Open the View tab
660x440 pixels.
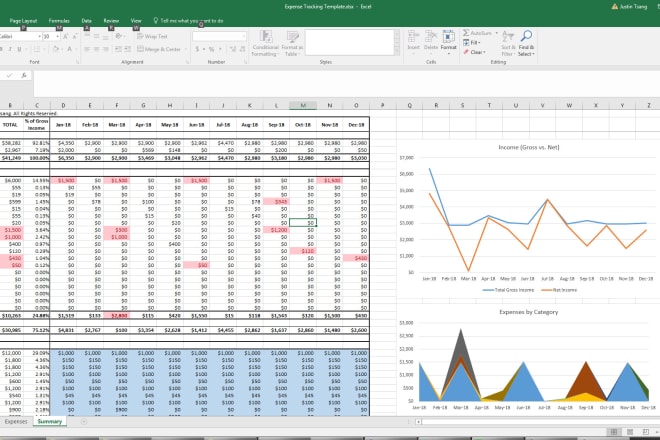(x=136, y=21)
